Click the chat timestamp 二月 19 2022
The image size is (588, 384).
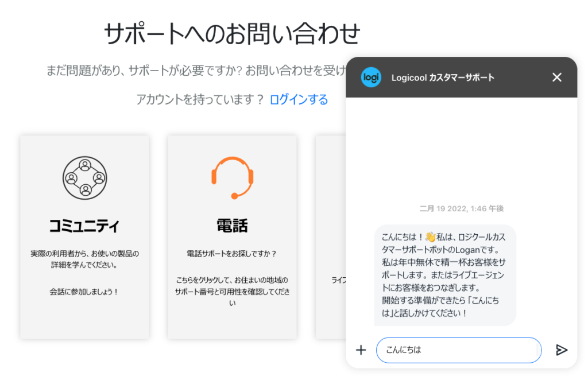click(x=462, y=208)
